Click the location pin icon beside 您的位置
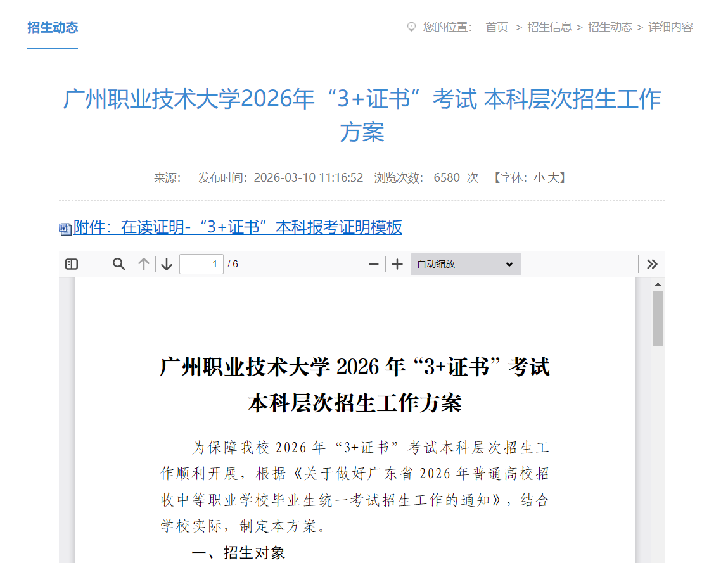Image resolution: width=728 pixels, height=563 pixels. [x=412, y=27]
